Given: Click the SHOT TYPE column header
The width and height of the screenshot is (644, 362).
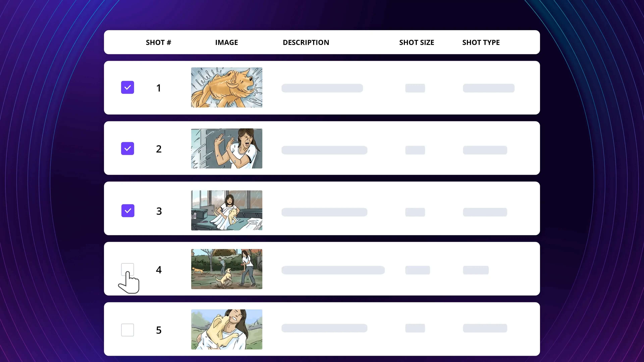Looking at the screenshot, I should (x=481, y=42).
